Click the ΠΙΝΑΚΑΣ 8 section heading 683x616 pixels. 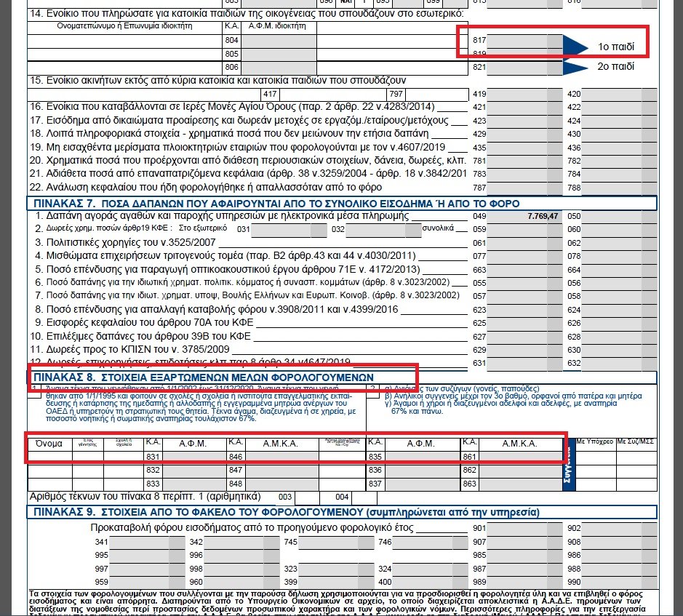click(x=204, y=377)
